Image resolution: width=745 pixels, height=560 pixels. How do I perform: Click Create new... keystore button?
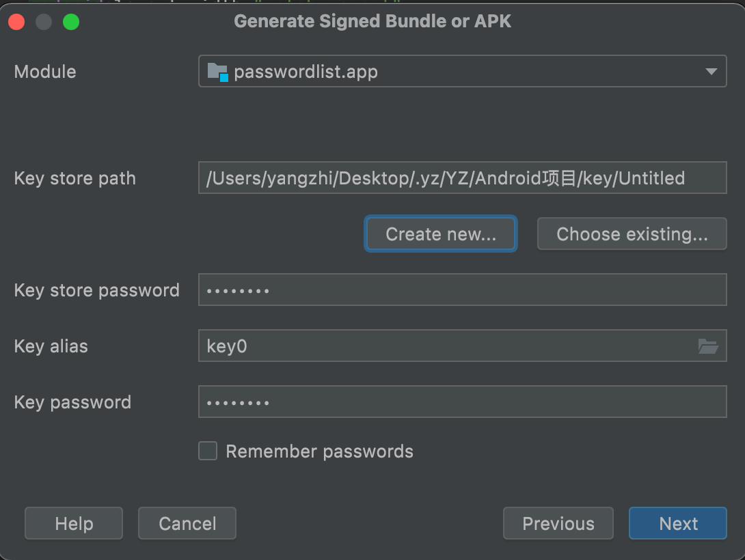click(x=441, y=234)
